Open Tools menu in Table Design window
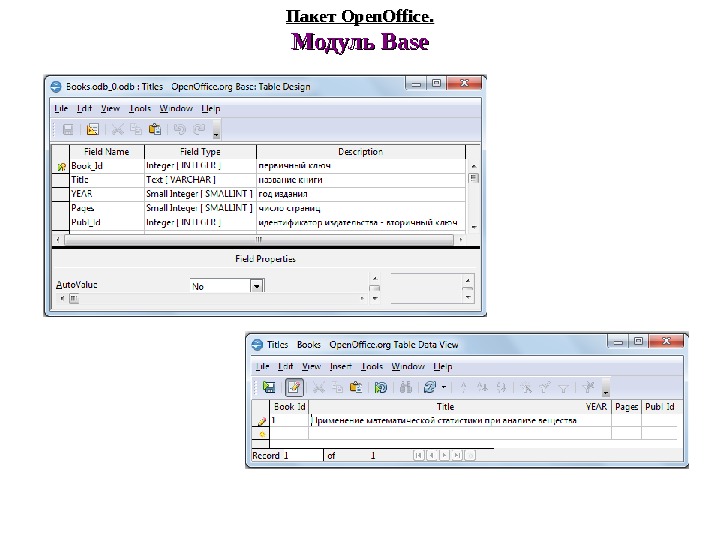Screen dimensions: 720x540 [x=140, y=108]
